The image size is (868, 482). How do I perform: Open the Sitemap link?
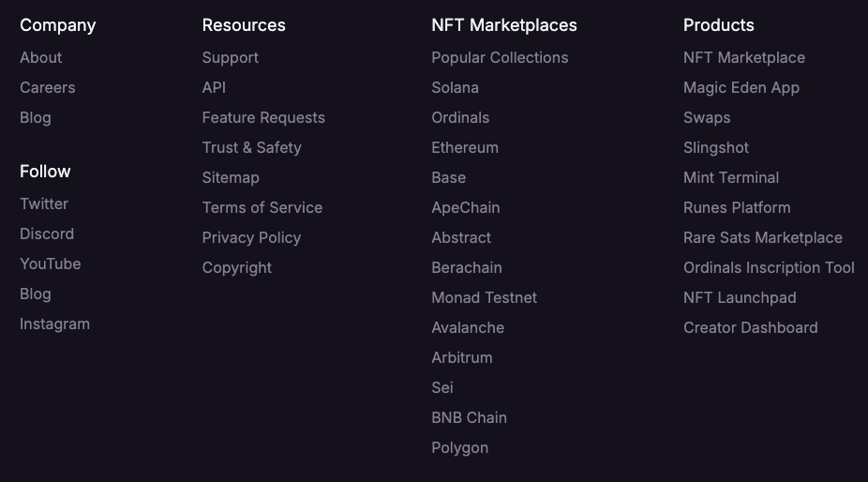coord(231,178)
